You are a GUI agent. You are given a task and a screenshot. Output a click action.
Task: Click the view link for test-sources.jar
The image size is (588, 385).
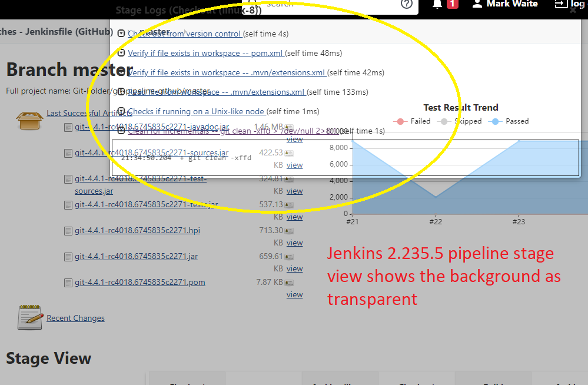pyautogui.click(x=294, y=191)
